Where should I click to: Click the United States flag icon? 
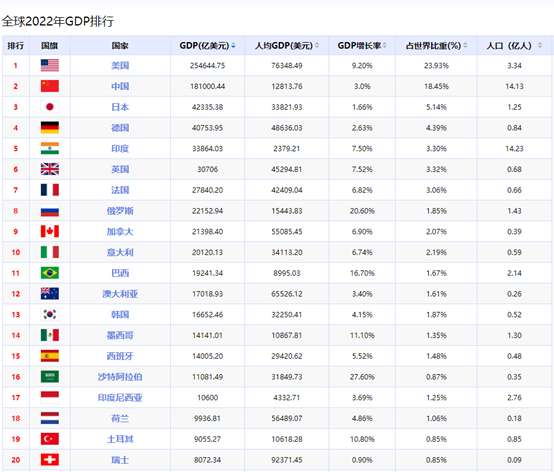50,65
